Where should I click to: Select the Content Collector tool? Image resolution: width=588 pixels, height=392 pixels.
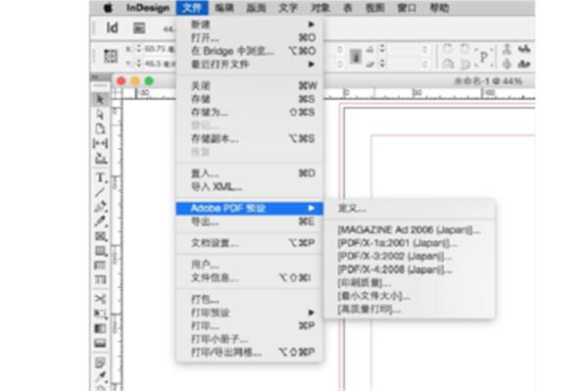(101, 159)
